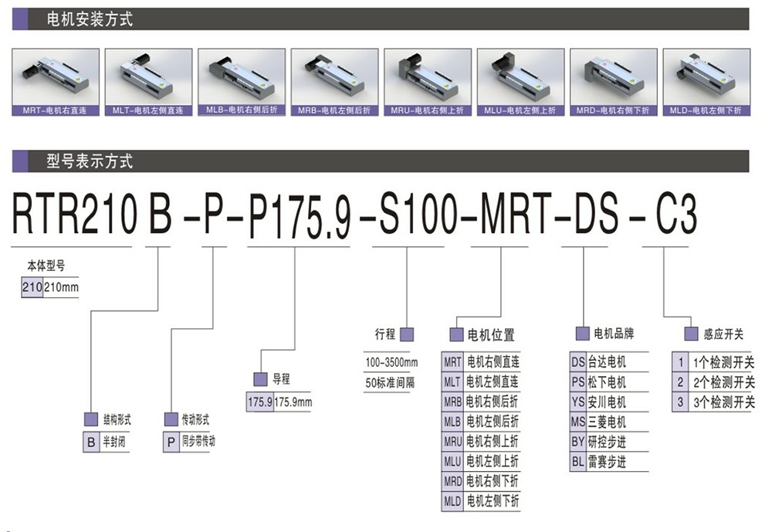Click the P 同步带传动 row
The height and width of the screenshot is (532, 772).
click(189, 442)
